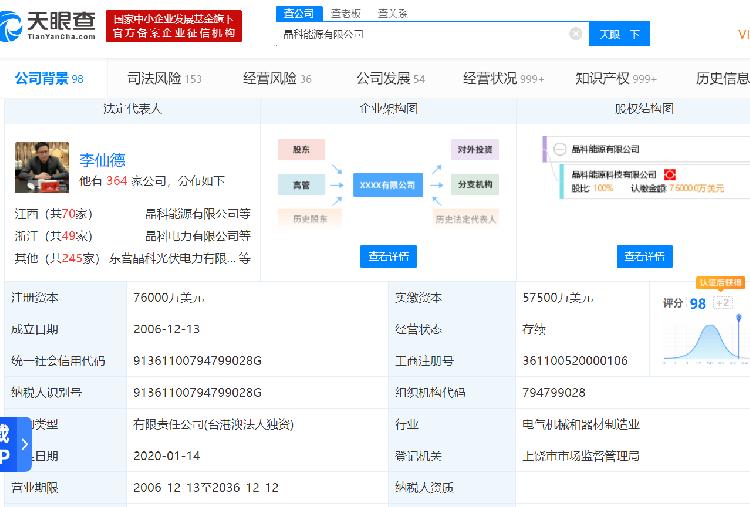This screenshot has width=750, height=507.
Task: Select the 查公司 search tab
Action: pos(299,13)
